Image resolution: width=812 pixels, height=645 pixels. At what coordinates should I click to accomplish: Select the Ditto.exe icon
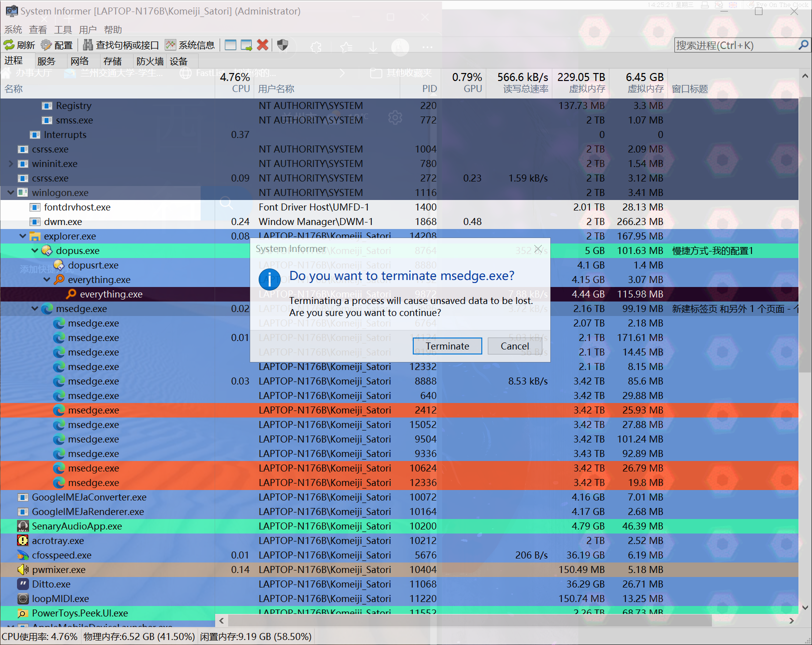click(23, 584)
